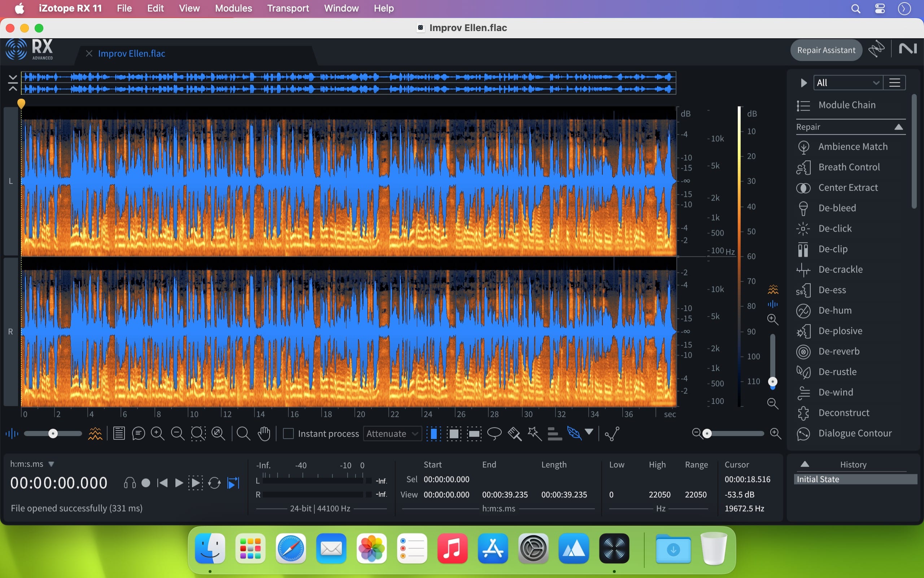Select the grab hand tool
This screenshot has height=578, width=924.
click(264, 433)
